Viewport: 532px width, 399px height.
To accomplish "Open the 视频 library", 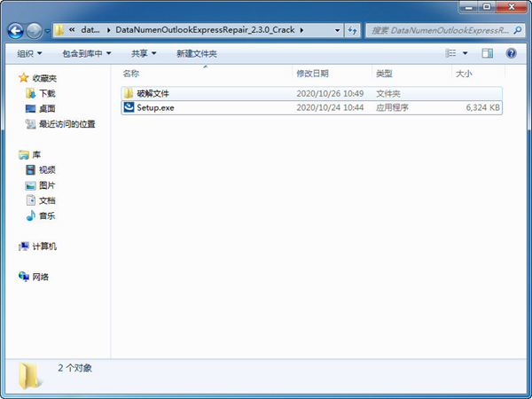I will pos(47,169).
